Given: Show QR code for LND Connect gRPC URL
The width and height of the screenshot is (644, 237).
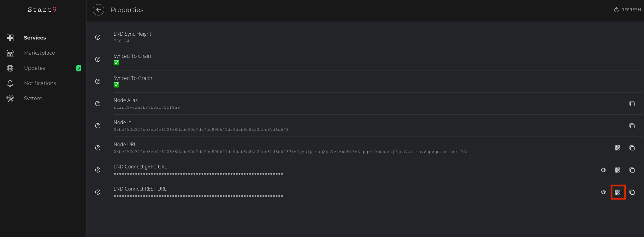Looking at the screenshot, I should [x=618, y=170].
